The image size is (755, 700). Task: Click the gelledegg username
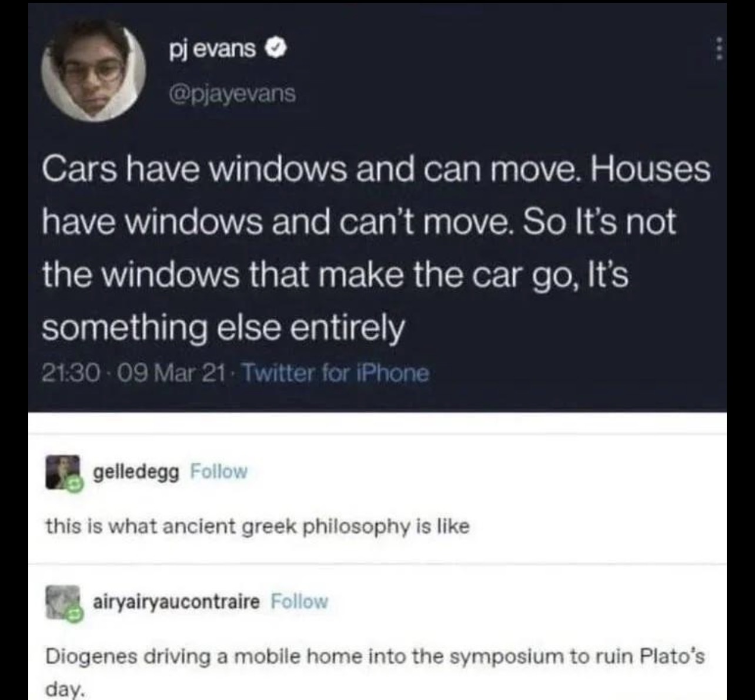[136, 472]
